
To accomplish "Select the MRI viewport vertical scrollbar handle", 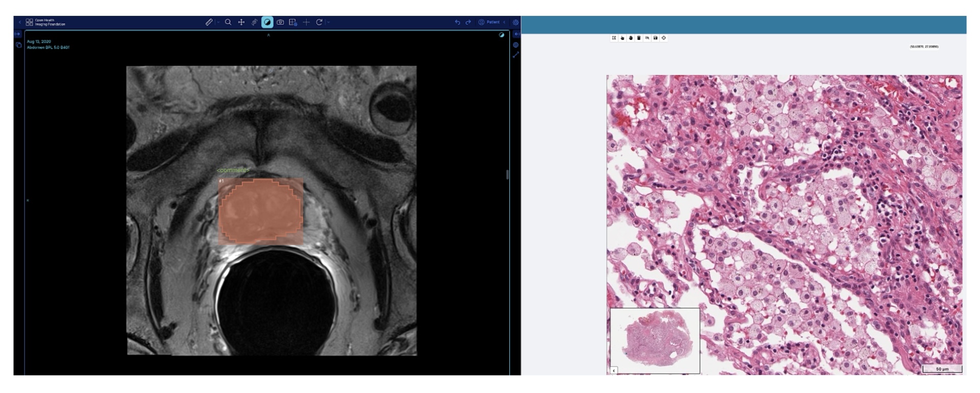I will pos(507,175).
